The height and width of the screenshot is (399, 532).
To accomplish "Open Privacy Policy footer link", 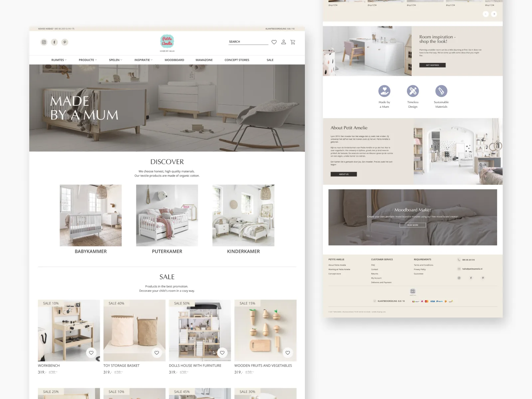I will point(420,269).
